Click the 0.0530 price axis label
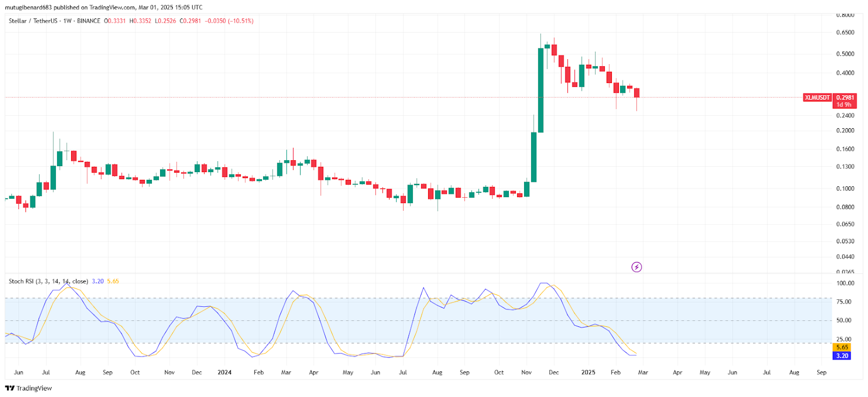 click(845, 241)
